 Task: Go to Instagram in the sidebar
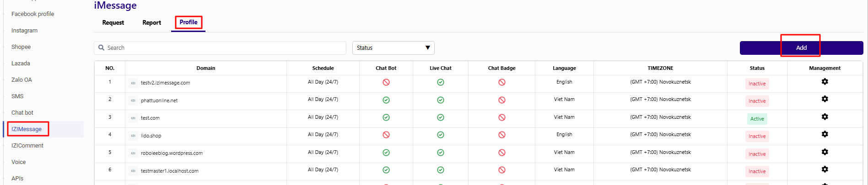(24, 31)
